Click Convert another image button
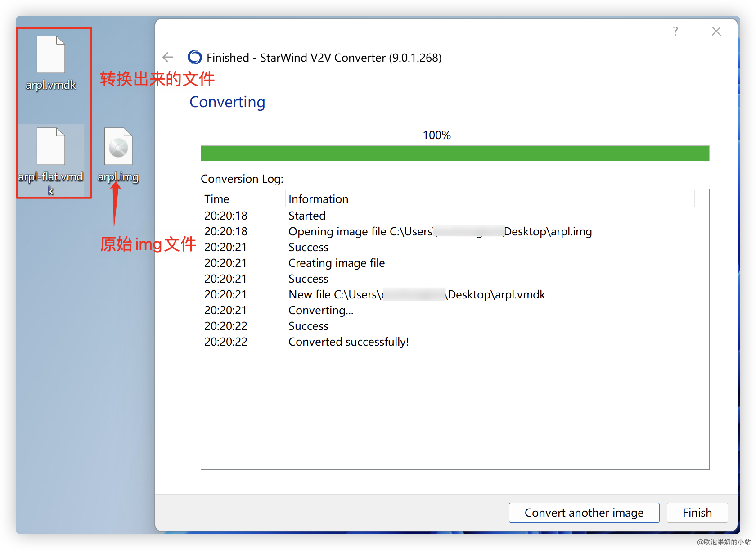 (x=584, y=513)
